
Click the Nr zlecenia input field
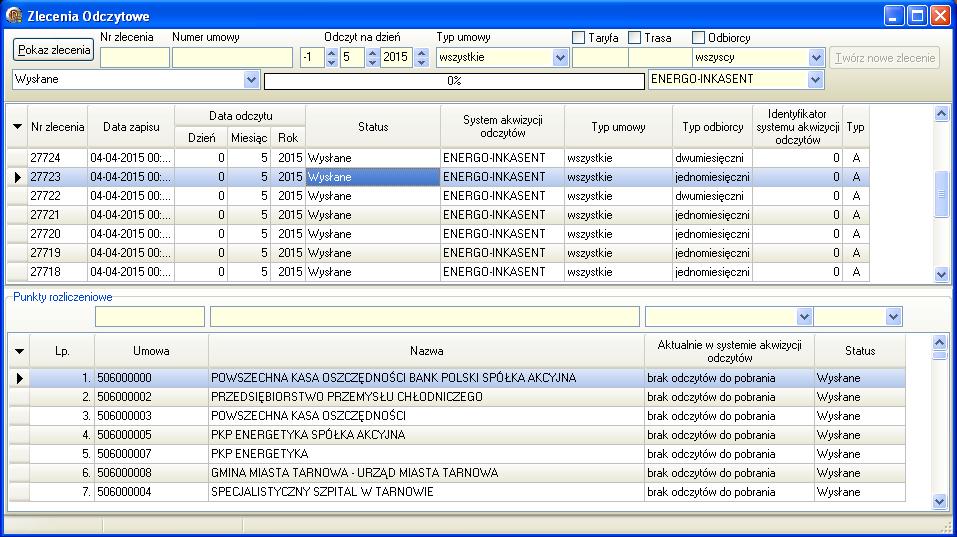(x=135, y=58)
